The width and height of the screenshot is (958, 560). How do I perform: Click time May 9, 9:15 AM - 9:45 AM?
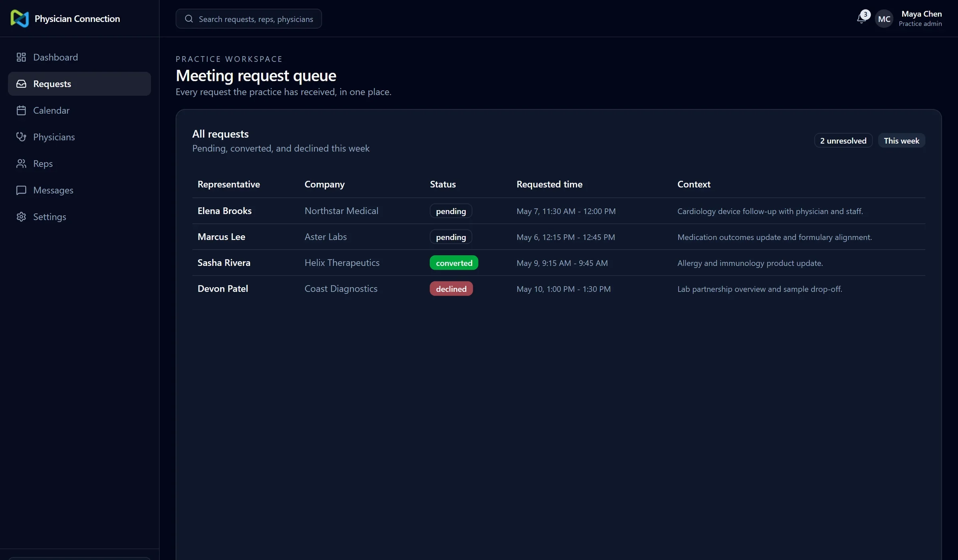[562, 263]
